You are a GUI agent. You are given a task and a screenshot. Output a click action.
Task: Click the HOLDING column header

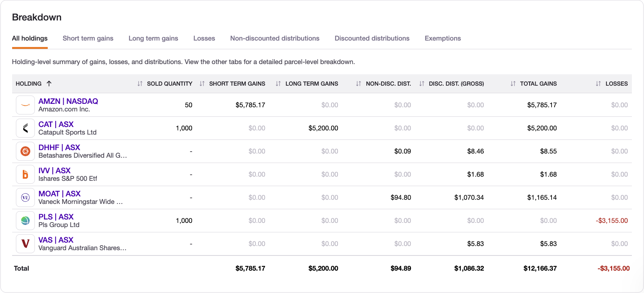(x=29, y=84)
